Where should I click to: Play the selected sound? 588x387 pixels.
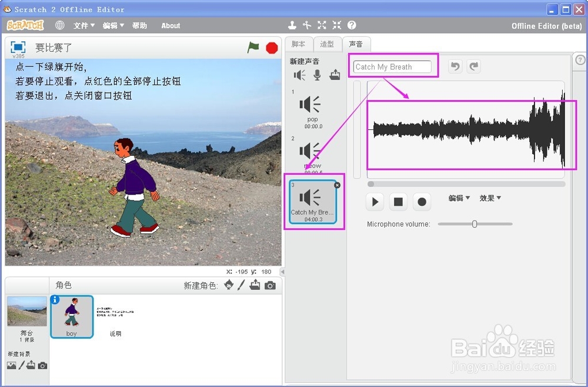pos(375,202)
